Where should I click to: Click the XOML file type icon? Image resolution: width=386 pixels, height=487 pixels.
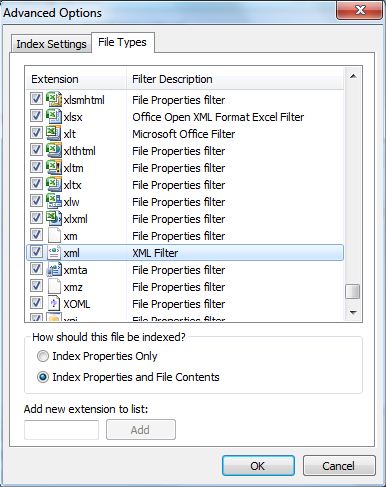pyautogui.click(x=54, y=303)
